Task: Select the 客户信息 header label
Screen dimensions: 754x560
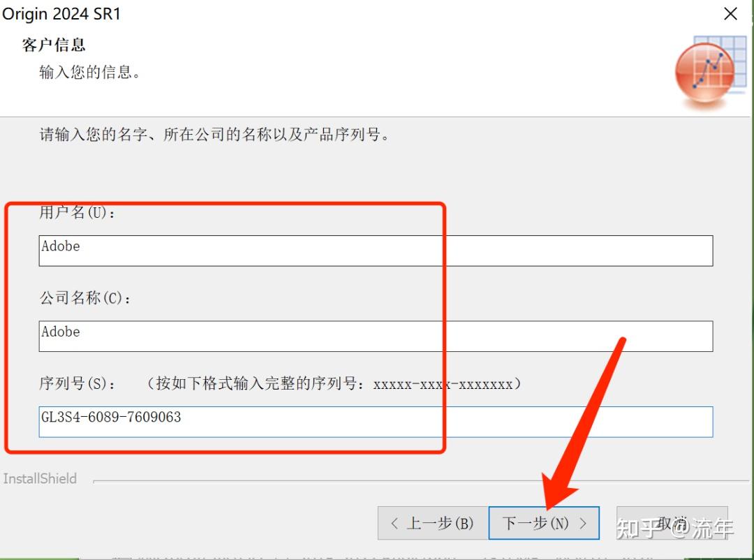Action: 53,45
